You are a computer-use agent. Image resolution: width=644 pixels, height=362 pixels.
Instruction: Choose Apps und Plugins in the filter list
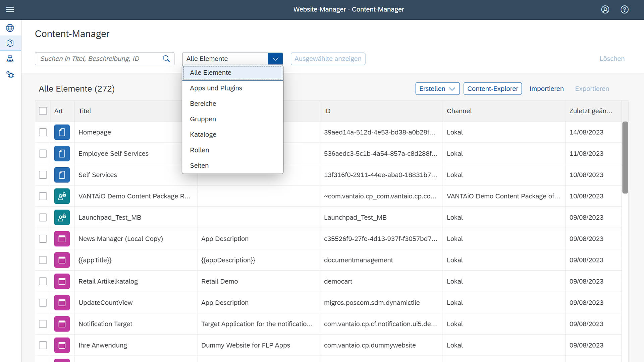point(216,88)
